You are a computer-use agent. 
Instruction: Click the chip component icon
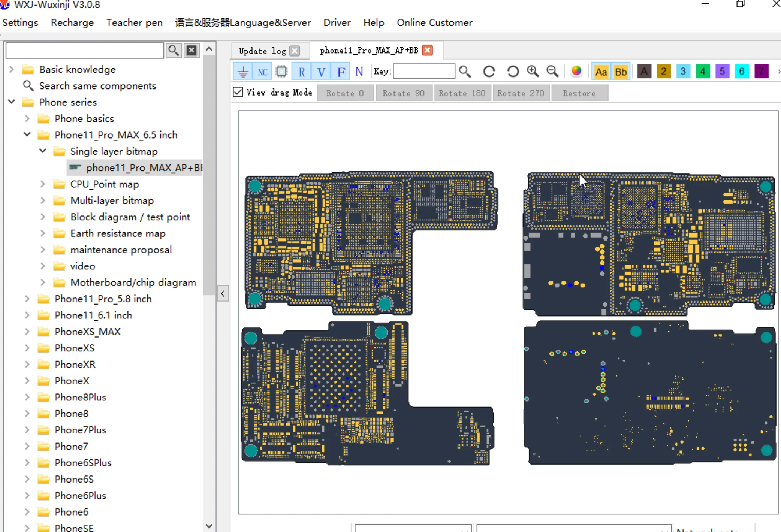(x=281, y=71)
